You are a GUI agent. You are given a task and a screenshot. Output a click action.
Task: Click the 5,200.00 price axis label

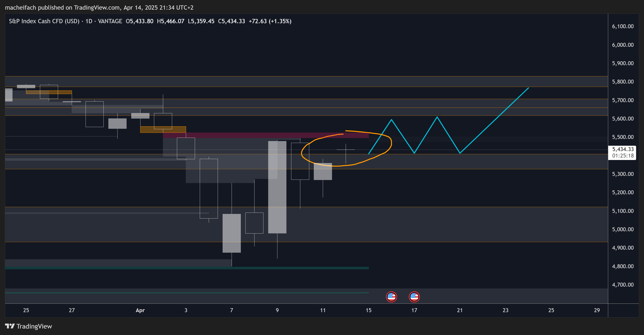pyautogui.click(x=623, y=192)
